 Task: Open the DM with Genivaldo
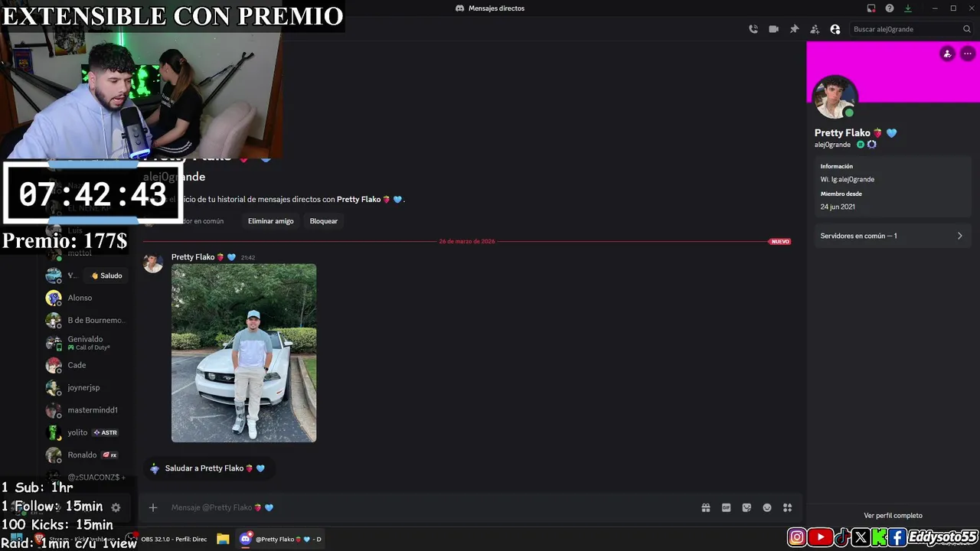tap(86, 343)
